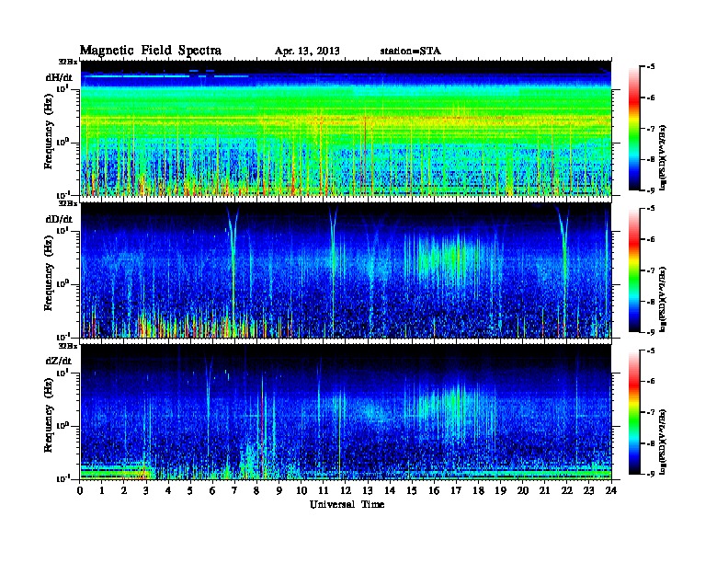728x563 pixels.
Task: Click hour 20 on the Universal Time axis
Action: point(523,490)
